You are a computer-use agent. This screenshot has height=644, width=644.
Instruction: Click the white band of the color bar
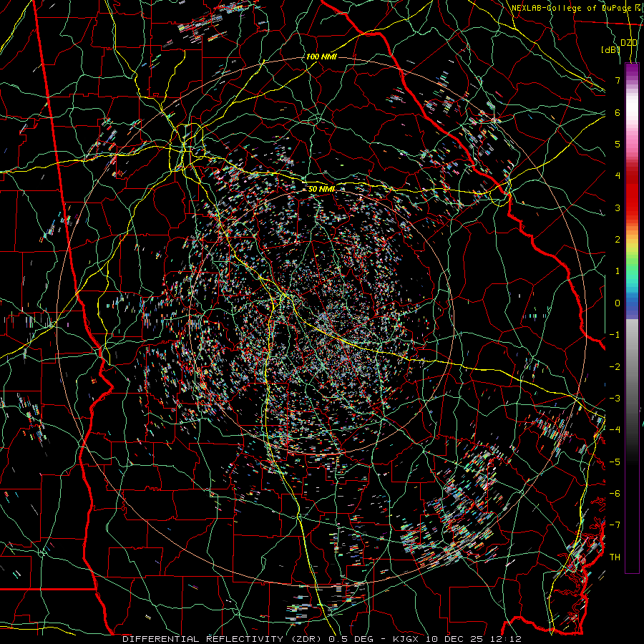pyautogui.click(x=632, y=107)
